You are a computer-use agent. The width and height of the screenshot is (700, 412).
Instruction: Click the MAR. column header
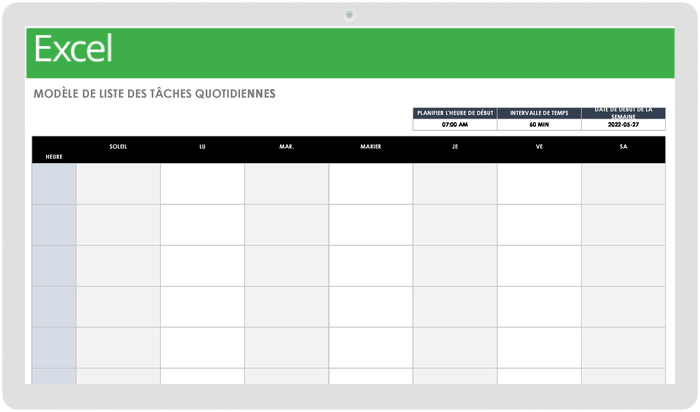[286, 146]
